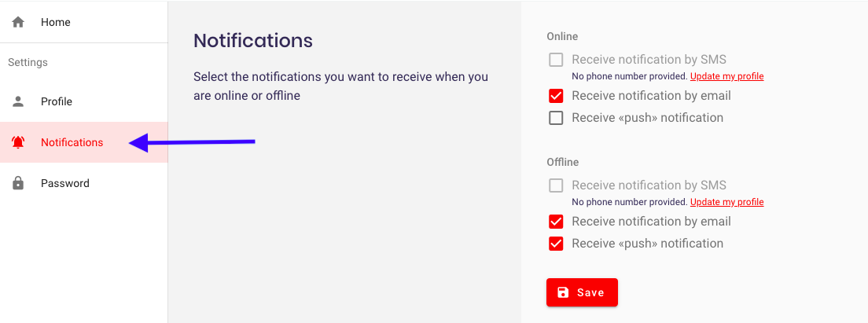Click the floppy disk icon on Save
Screen dimensions: 868x323
coord(563,292)
